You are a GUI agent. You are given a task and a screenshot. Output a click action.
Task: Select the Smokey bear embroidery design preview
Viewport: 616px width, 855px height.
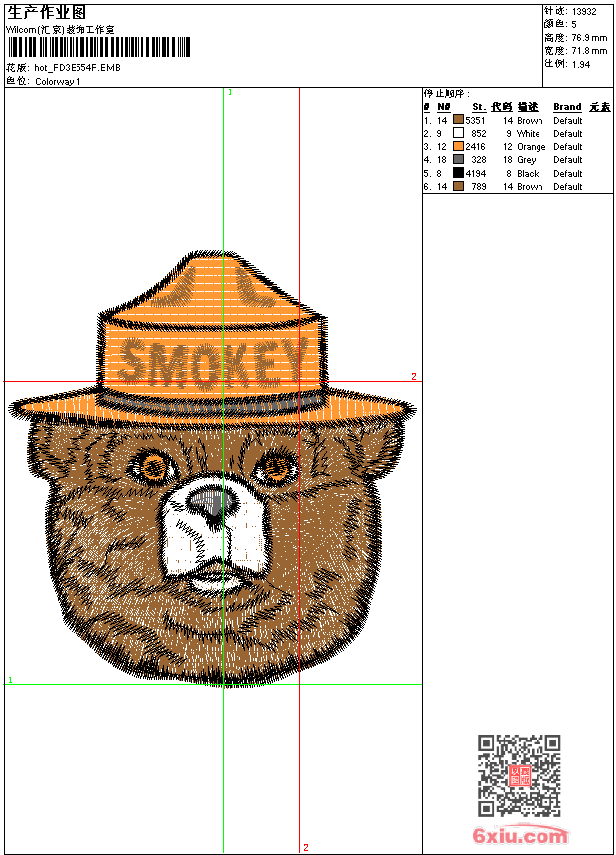213,468
